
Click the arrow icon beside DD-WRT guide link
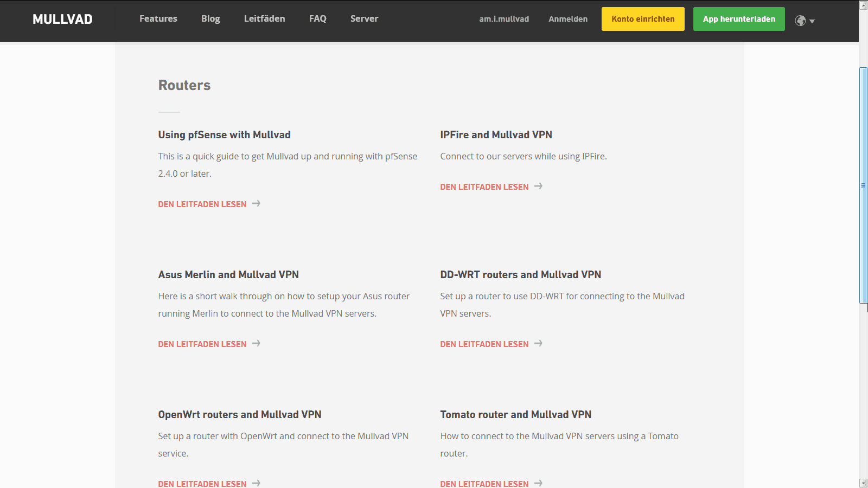point(539,343)
